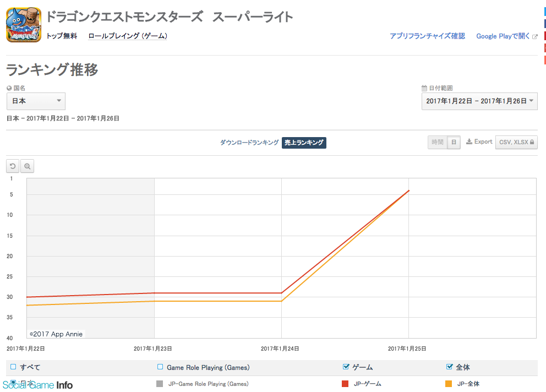Viewport: 546px width, 392px height.
Task: Click the トップ無料 label
Action: 62,36
